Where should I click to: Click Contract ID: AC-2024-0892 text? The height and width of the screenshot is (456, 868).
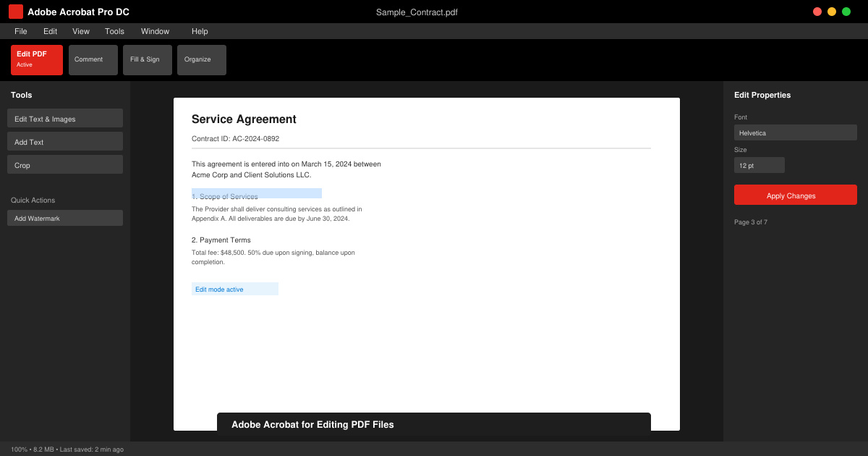[x=235, y=139]
